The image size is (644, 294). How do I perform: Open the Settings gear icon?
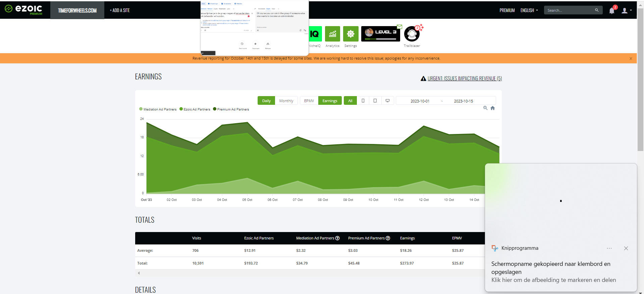[x=351, y=34]
